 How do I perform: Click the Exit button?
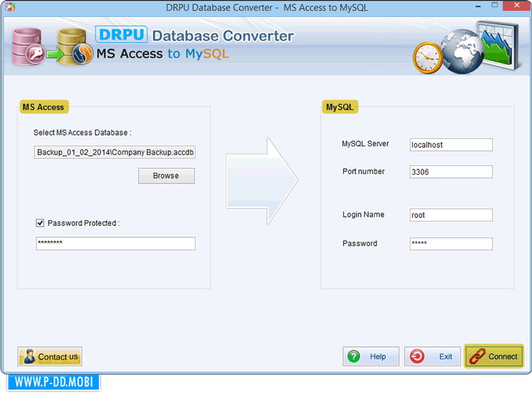(433, 356)
